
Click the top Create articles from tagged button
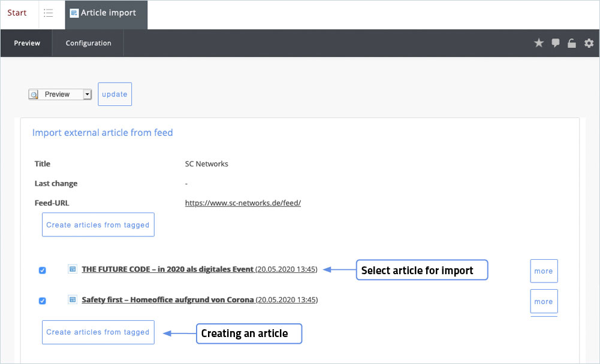tap(98, 225)
